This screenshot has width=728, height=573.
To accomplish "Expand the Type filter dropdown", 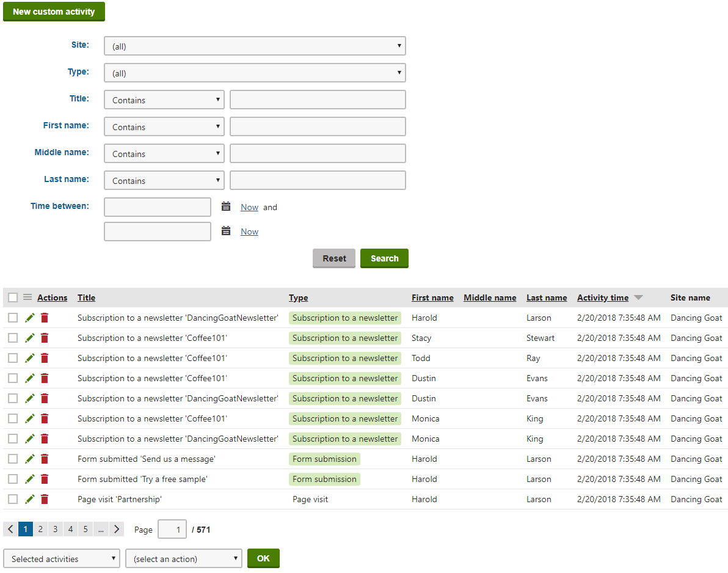I will coord(255,73).
